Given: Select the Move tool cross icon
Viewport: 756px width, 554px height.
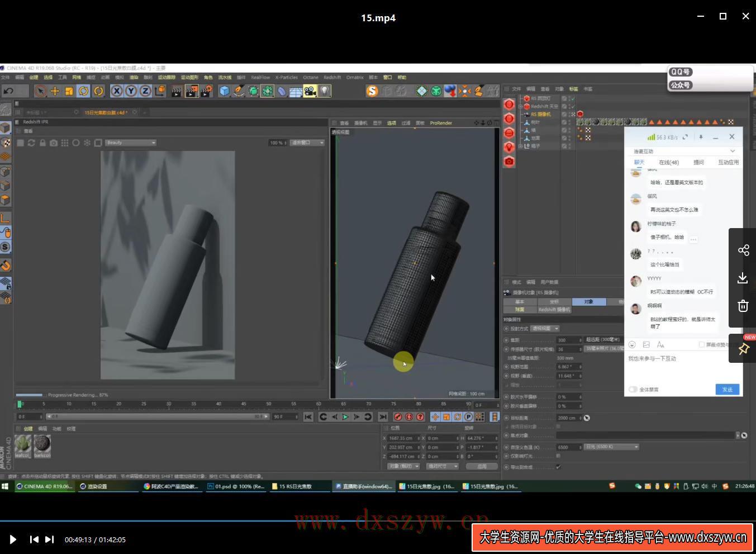Looking at the screenshot, I should [x=55, y=91].
